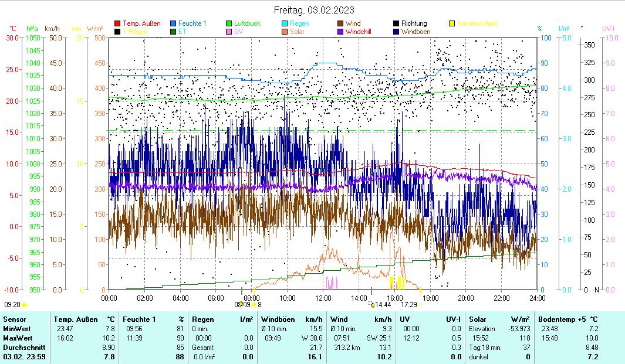Click the Richtung legend label

coord(414,24)
